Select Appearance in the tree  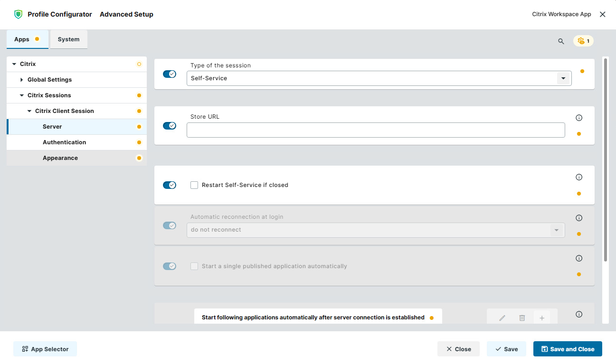point(76,158)
